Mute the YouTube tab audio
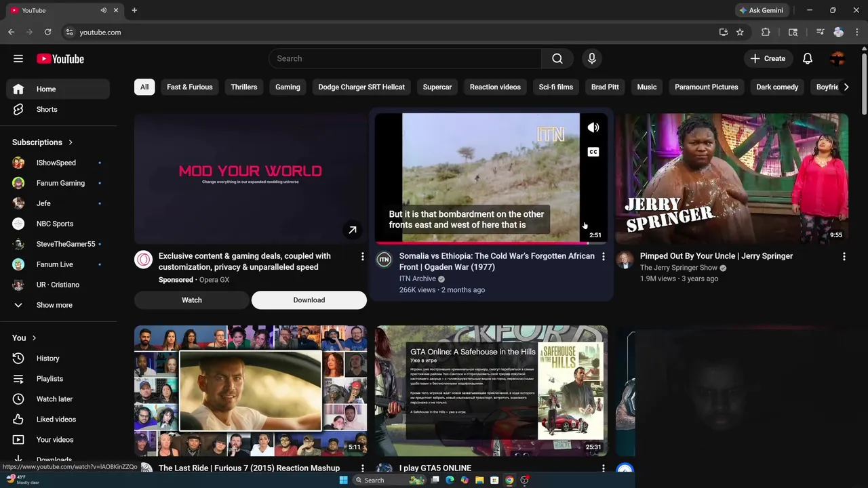The width and height of the screenshot is (868, 488). pos(103,10)
